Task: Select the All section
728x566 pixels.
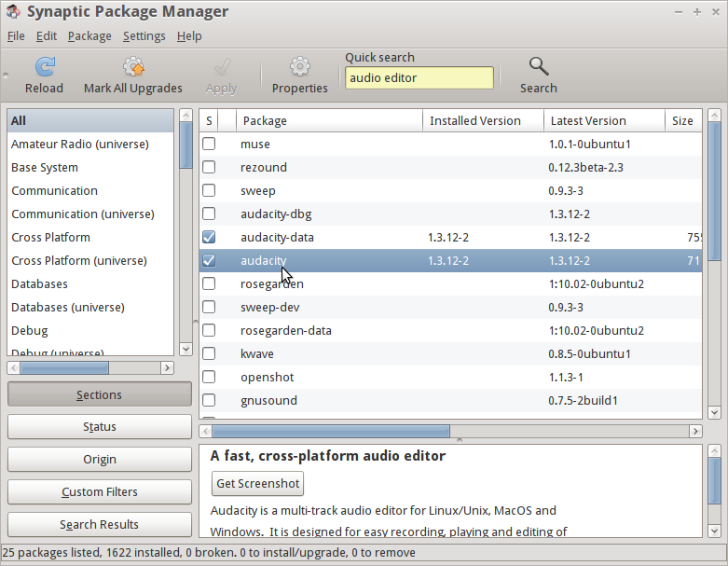Action: 90,120
